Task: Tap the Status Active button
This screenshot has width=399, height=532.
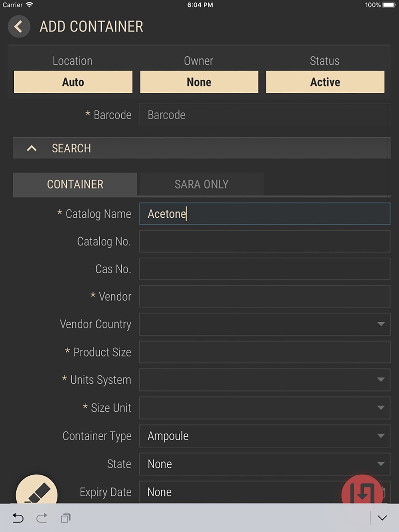Action: 325,82
